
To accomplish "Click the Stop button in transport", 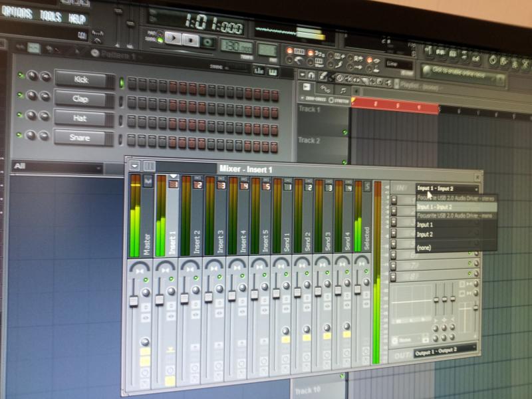I will (x=191, y=40).
